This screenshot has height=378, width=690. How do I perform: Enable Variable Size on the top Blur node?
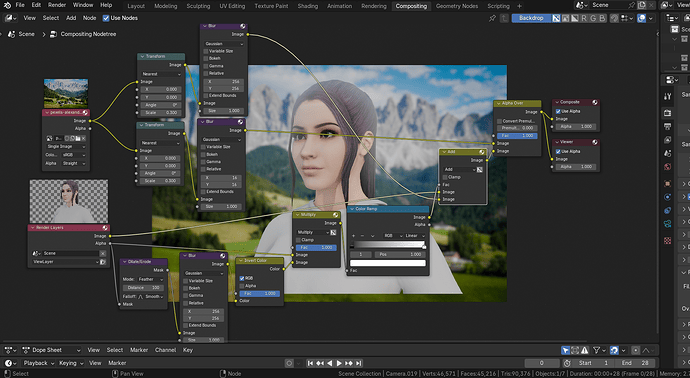coord(206,51)
